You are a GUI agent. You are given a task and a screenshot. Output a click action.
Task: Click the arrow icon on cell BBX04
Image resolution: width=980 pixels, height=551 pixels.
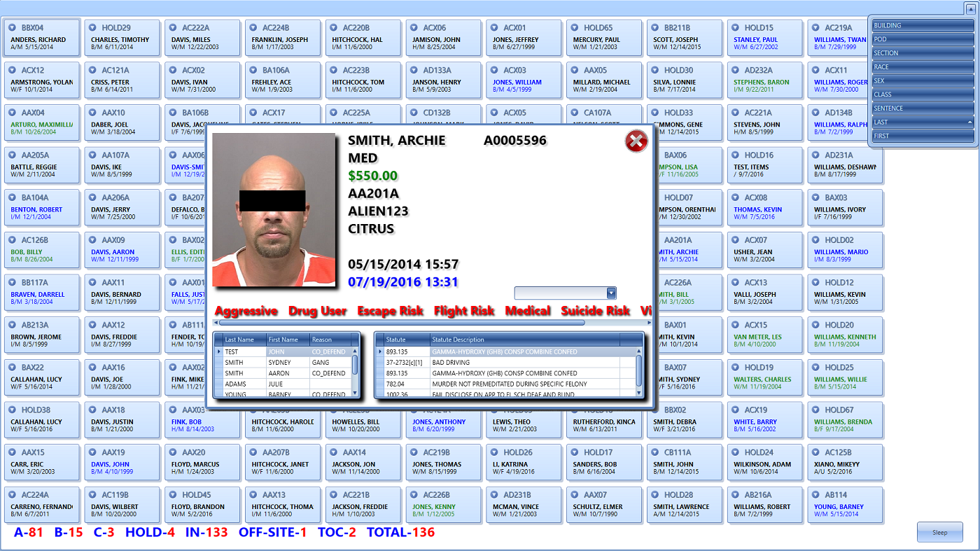click(x=12, y=28)
